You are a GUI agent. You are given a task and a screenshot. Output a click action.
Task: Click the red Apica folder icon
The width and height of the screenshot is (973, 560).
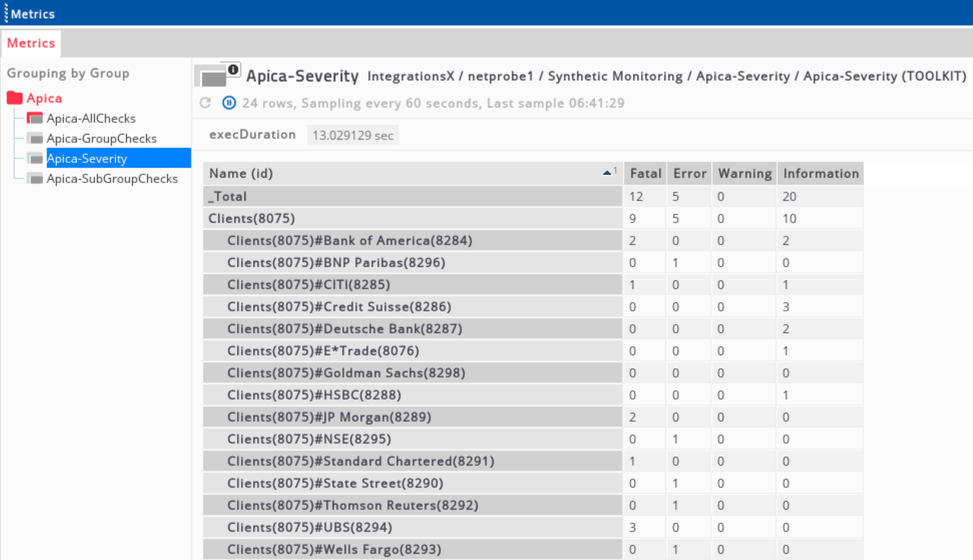[x=15, y=98]
